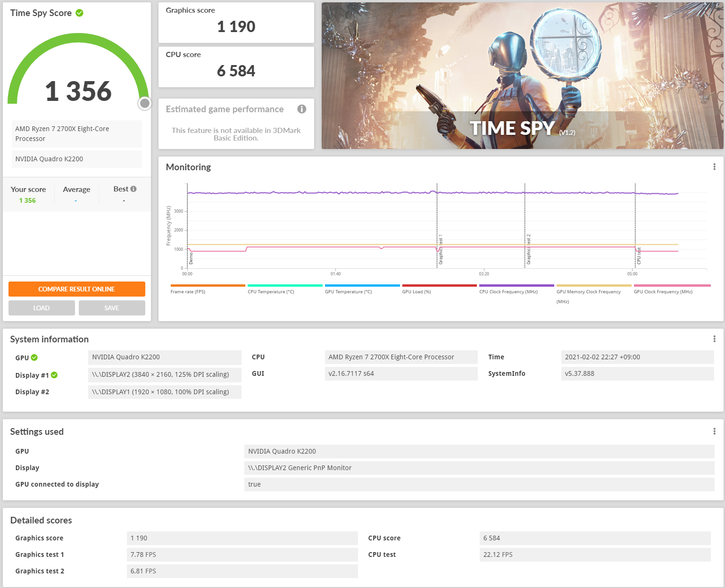This screenshot has width=725, height=588.
Task: Click the green validation check beside GPU
Action: click(34, 358)
